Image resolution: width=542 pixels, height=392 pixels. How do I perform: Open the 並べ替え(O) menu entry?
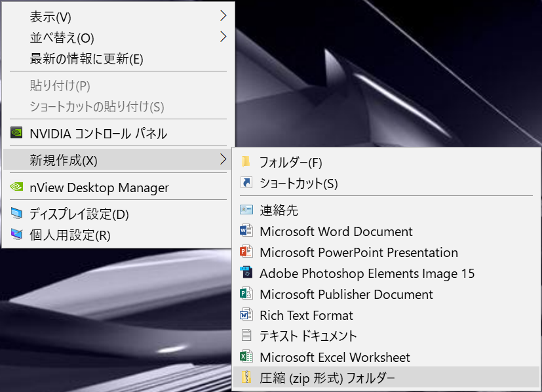[118, 37]
